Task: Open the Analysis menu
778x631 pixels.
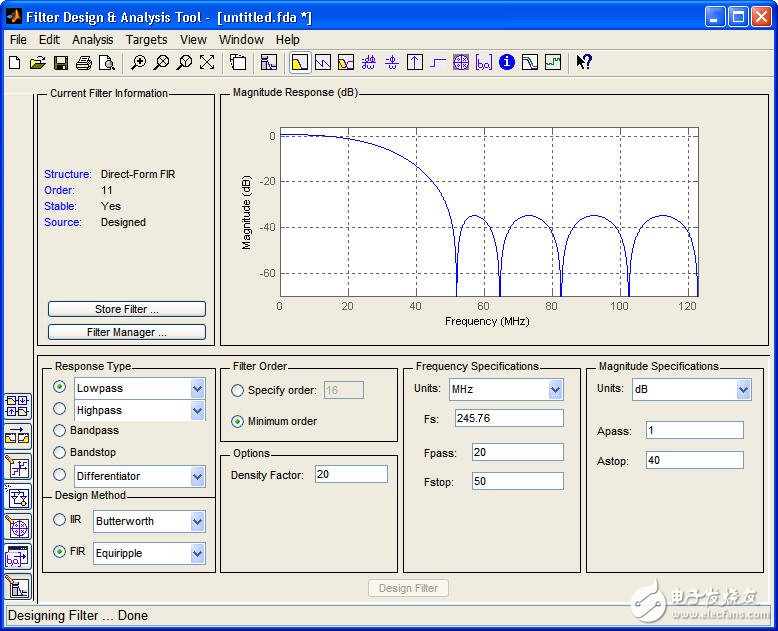Action: click(x=92, y=40)
